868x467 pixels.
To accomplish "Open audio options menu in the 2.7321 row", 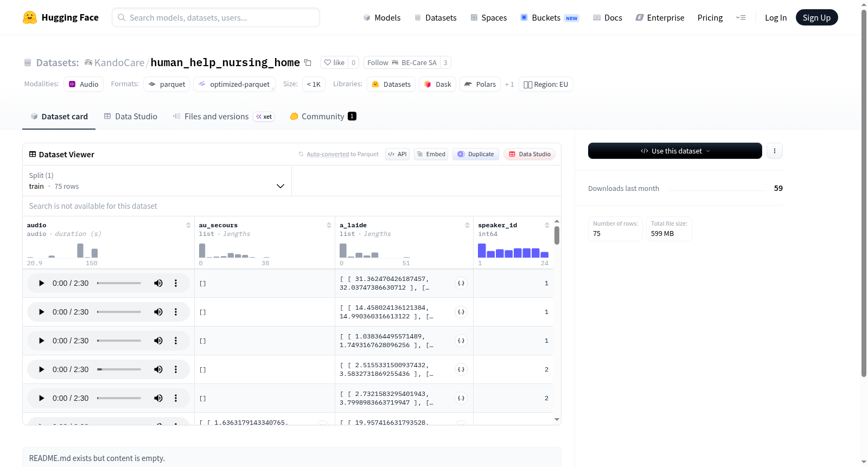I will click(176, 398).
